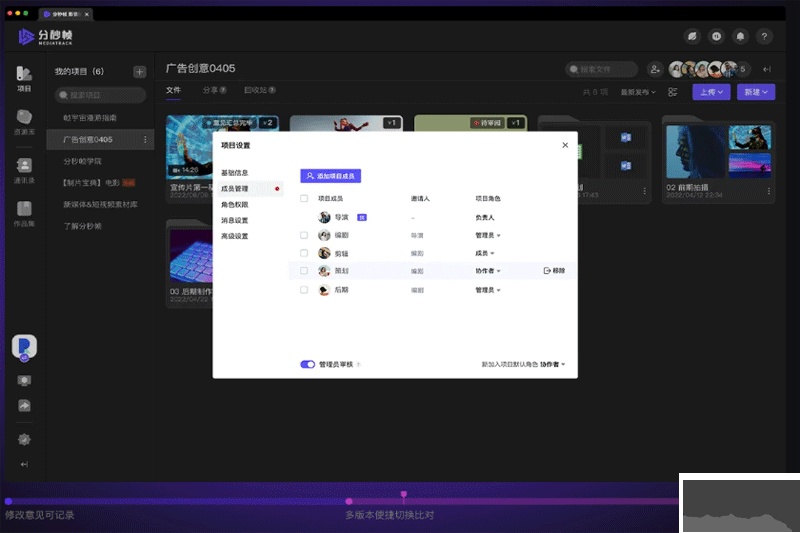
Task: Close the 项目设置 dialog
Action: [565, 145]
